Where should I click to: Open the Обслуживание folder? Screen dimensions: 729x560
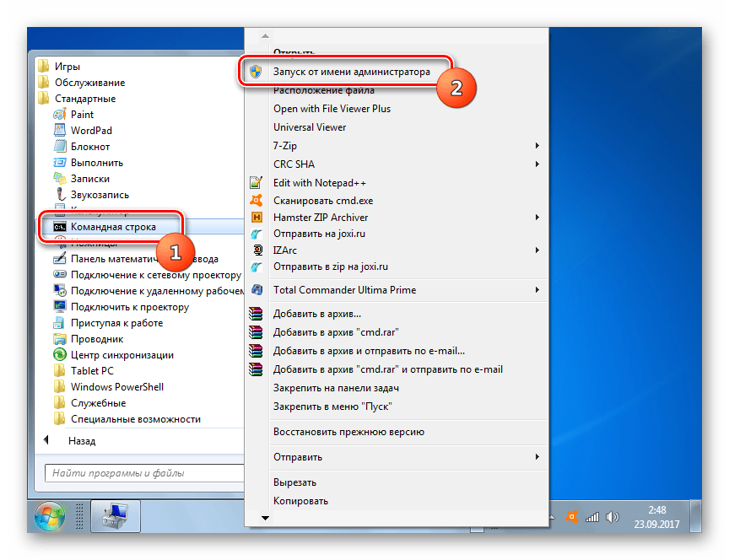[x=82, y=83]
